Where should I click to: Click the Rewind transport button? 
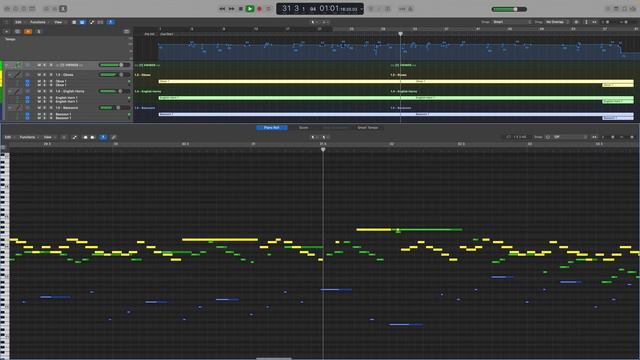tap(222, 9)
